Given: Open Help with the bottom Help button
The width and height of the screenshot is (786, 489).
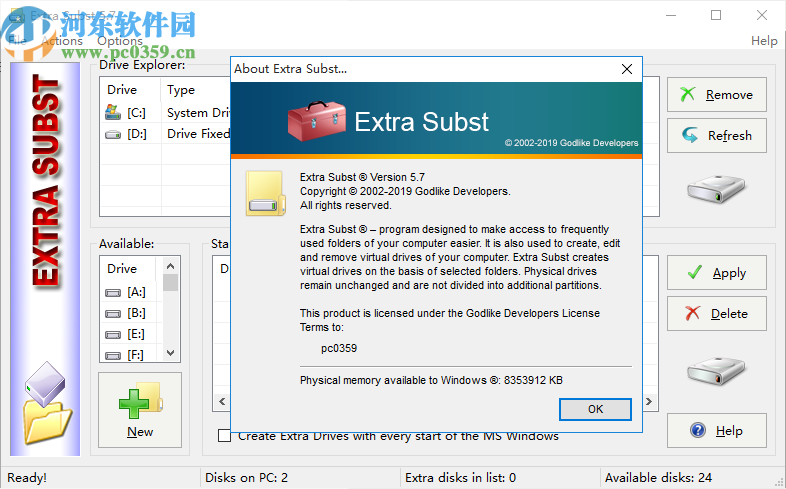Looking at the screenshot, I should [x=716, y=430].
